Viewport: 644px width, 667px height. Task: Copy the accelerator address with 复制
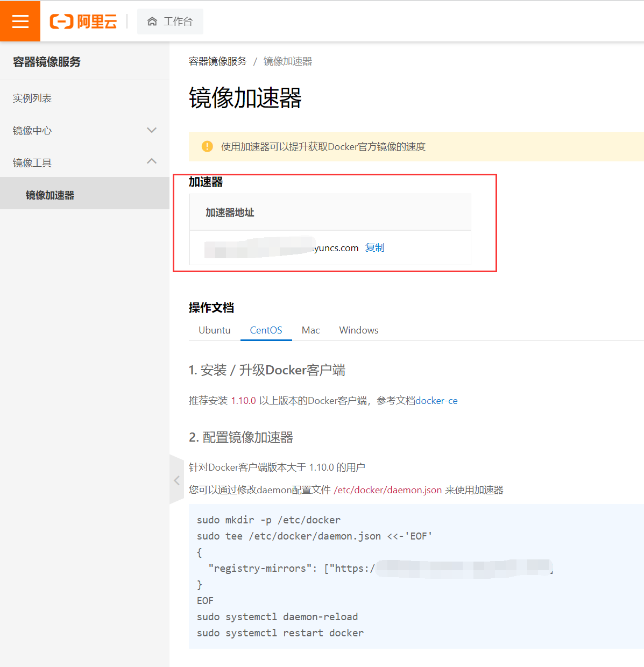[x=375, y=248]
